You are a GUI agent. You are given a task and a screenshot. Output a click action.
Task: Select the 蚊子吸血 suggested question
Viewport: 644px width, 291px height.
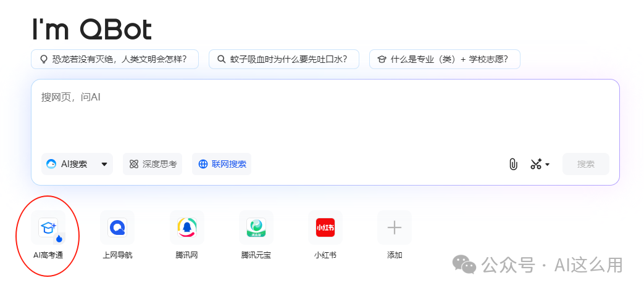coord(283,60)
